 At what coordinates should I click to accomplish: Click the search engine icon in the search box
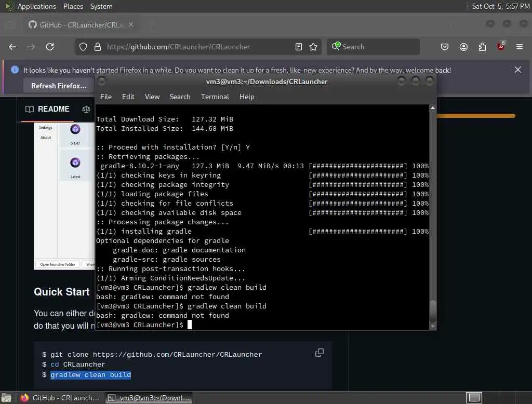click(336, 46)
